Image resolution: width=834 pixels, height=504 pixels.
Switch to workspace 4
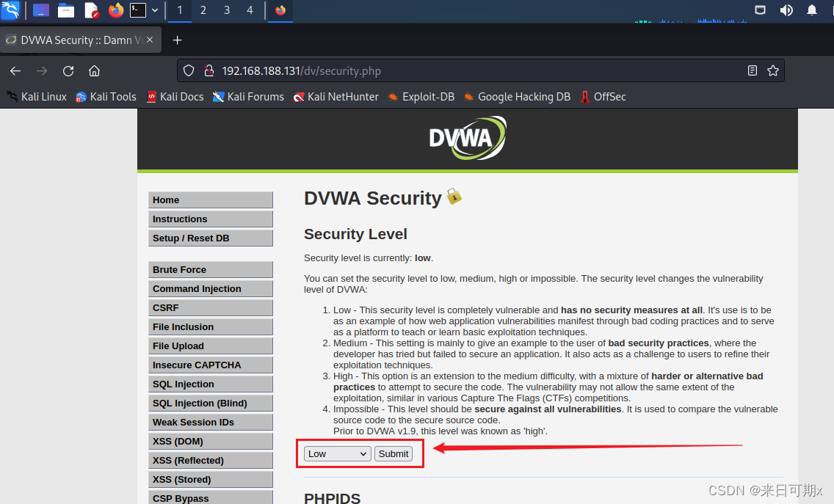point(250,10)
